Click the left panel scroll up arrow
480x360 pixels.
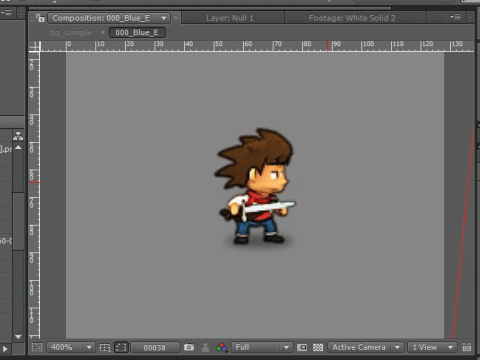(18, 147)
